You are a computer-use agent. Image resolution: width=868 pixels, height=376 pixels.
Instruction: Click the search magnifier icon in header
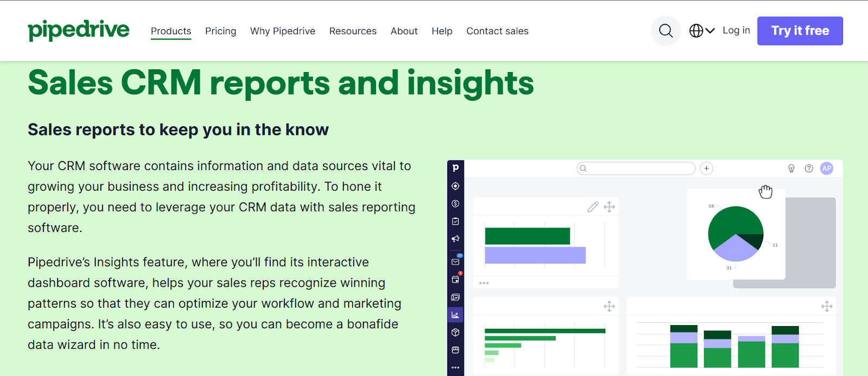[x=666, y=31]
